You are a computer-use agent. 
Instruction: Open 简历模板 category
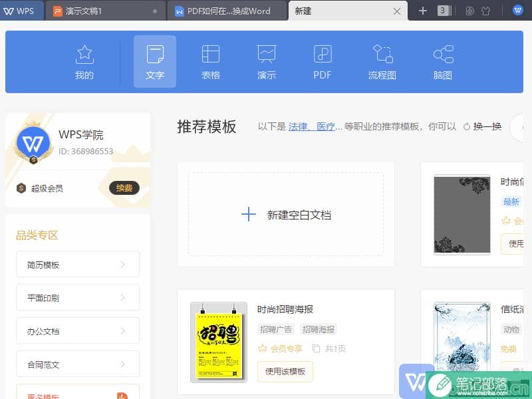[x=78, y=264]
